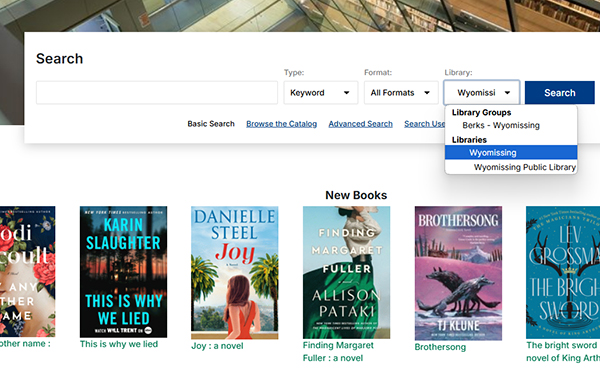Screen dimensions: 600x375
Task: Open Brothersong TJ Klune book cover
Action: [458, 273]
